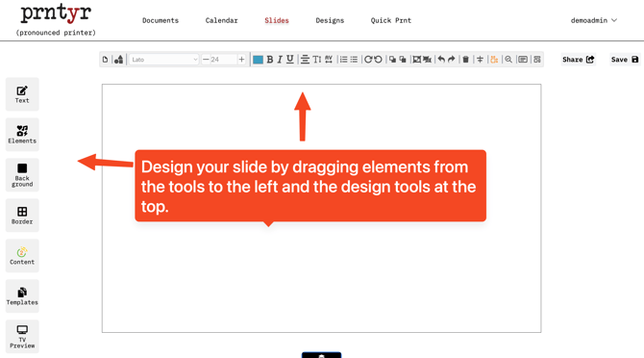644x358 pixels.
Task: Click the zoom magnifier icon
Action: pos(508,60)
